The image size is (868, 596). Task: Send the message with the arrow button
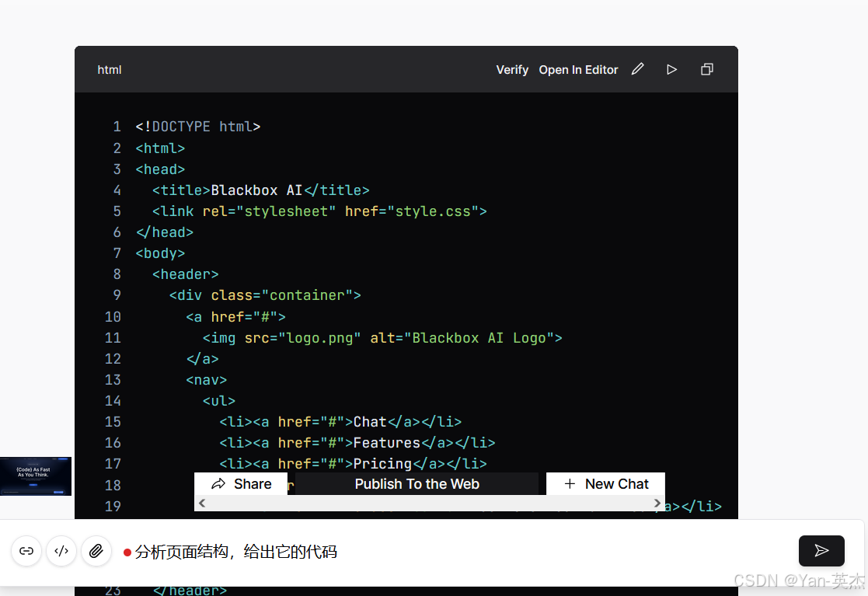pos(821,551)
